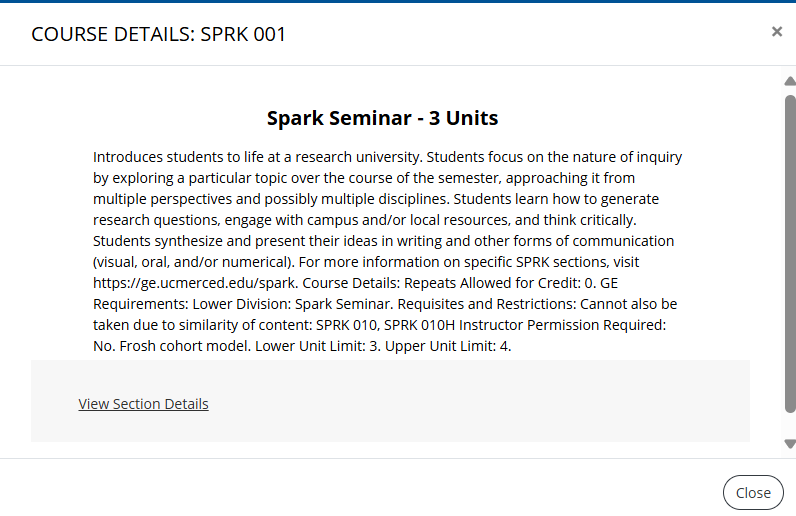Click the SPRK 010H course code text

click(419, 325)
